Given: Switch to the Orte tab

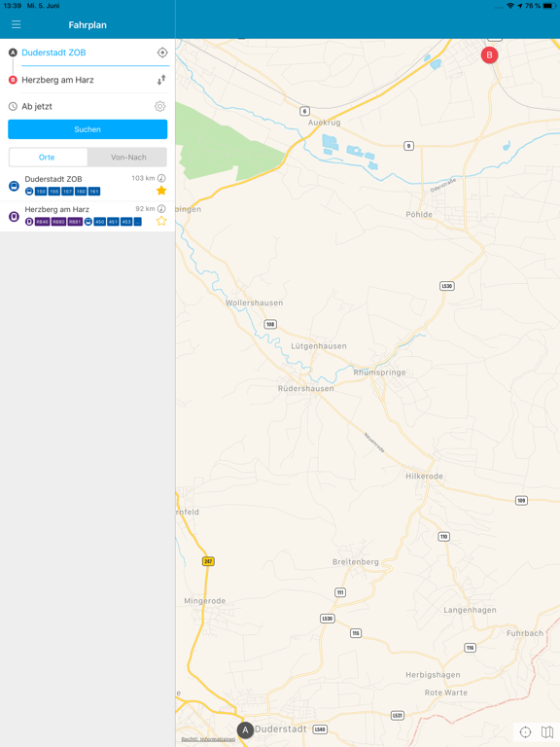Looking at the screenshot, I should [x=48, y=158].
